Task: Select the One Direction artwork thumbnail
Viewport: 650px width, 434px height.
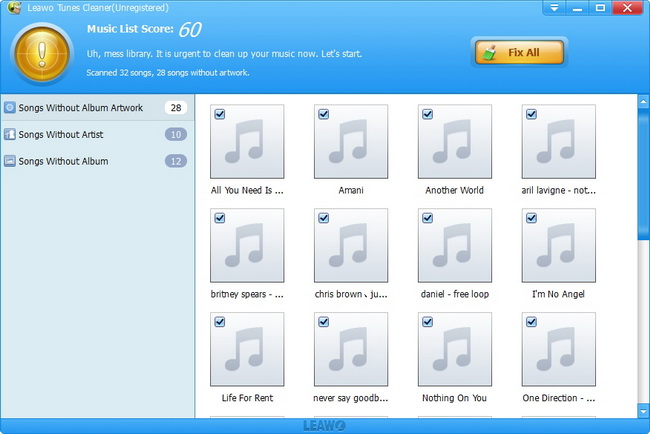Action: tap(559, 349)
